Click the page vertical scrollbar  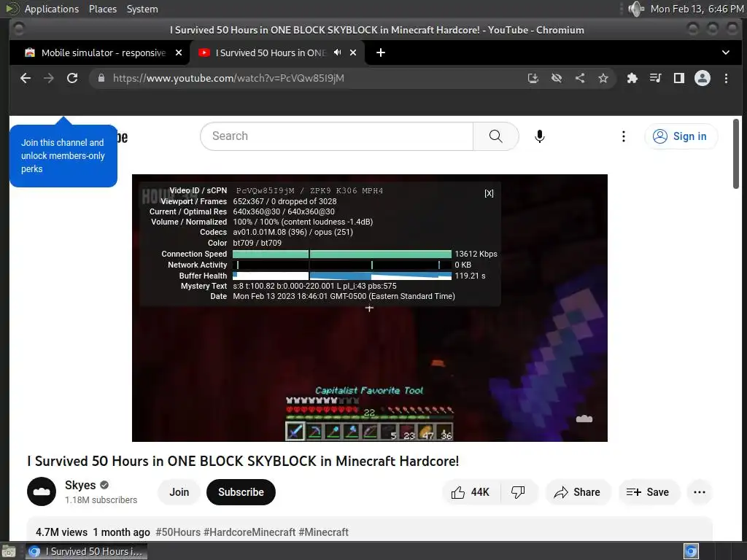tap(735, 153)
